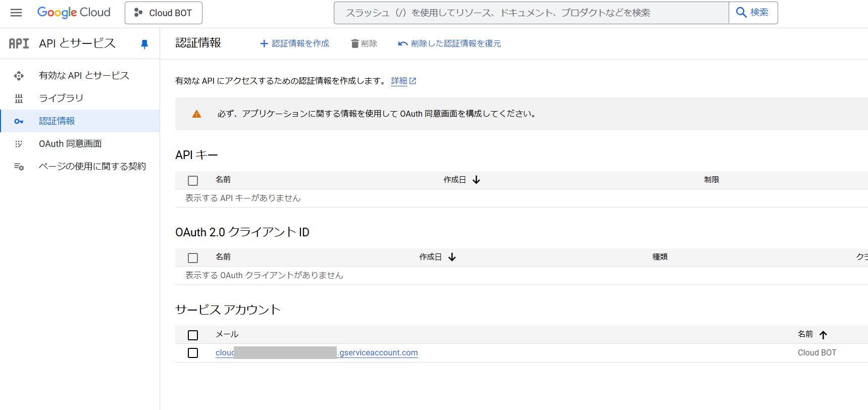Click the undo arrow restore icon
The height and width of the screenshot is (410, 868).
tap(403, 44)
